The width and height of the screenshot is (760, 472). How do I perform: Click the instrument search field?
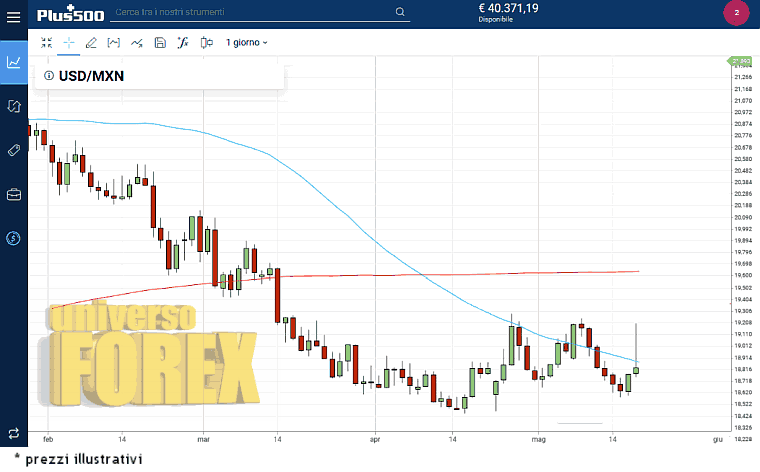point(250,13)
